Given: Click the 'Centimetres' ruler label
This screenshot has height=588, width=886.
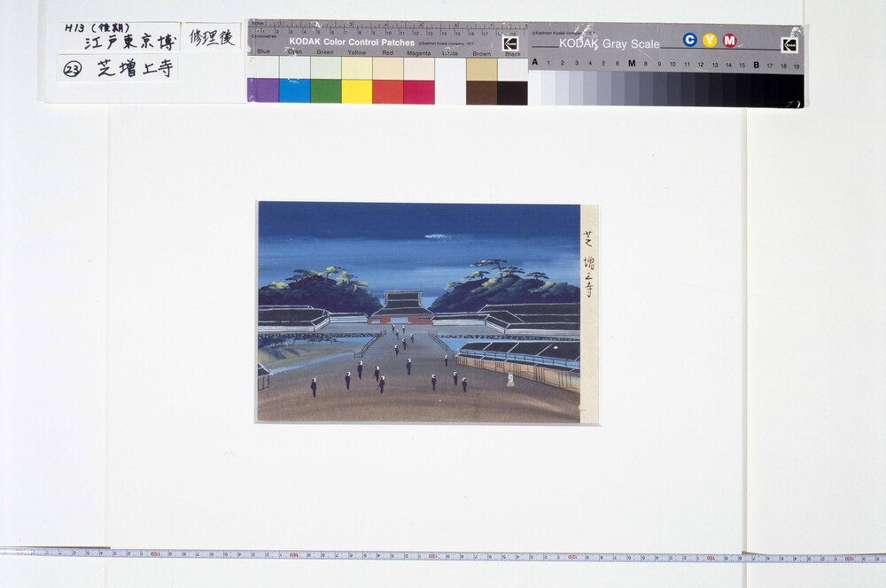Looking at the screenshot, I should (264, 36).
